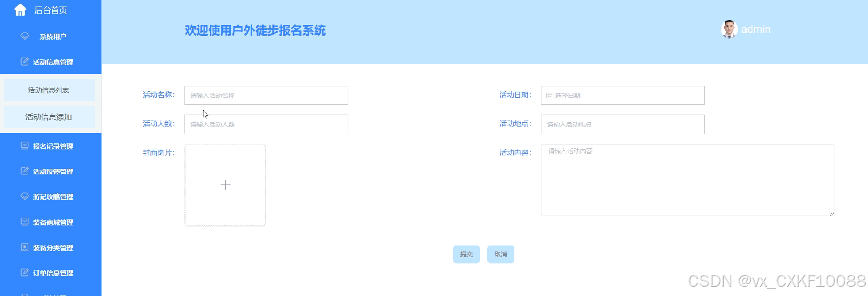Click the diamond icon next to 系统用户

point(24,36)
